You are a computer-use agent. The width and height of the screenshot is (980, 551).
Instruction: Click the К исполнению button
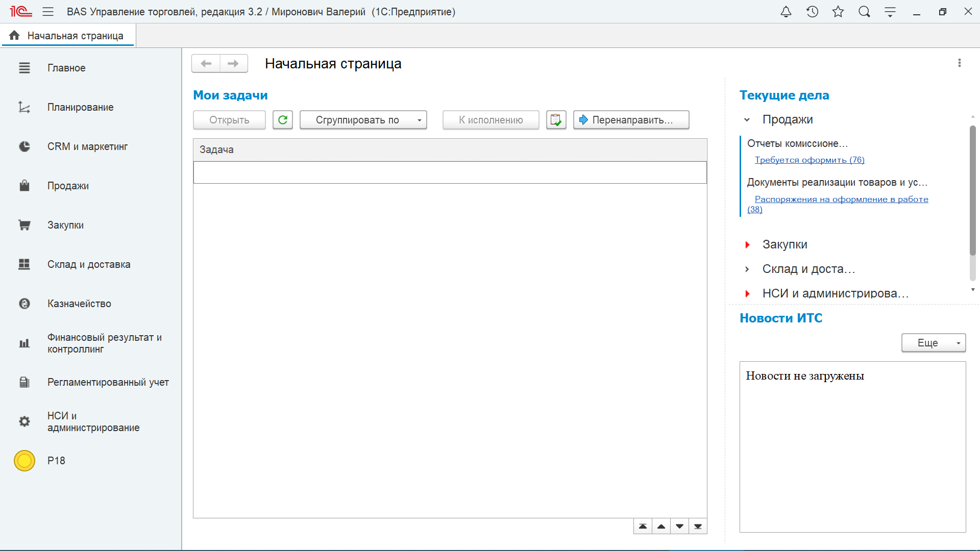(491, 120)
